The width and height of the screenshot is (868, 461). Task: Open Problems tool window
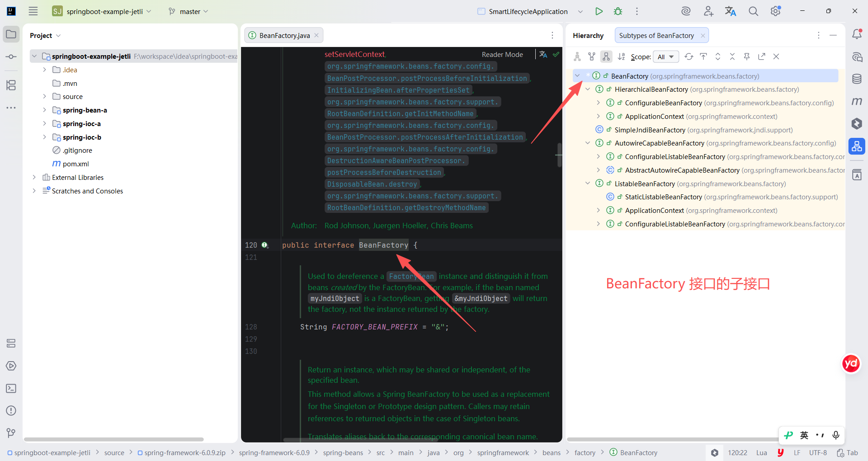click(x=11, y=410)
